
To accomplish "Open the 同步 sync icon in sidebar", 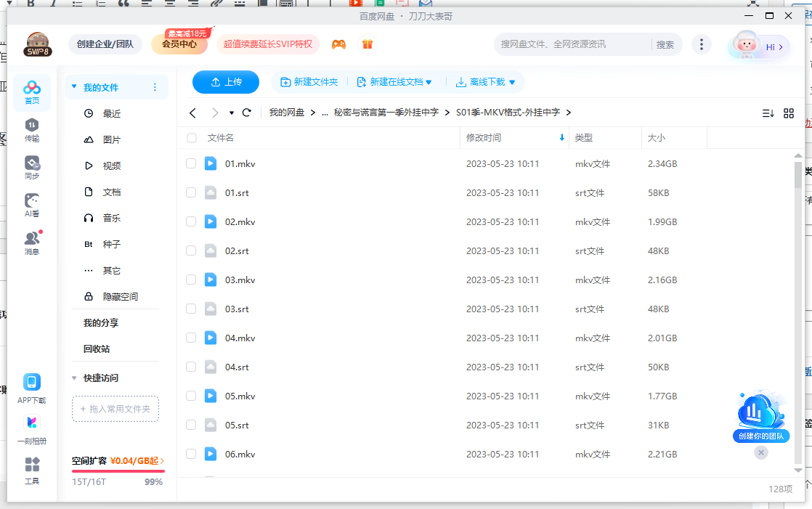I will 32,167.
